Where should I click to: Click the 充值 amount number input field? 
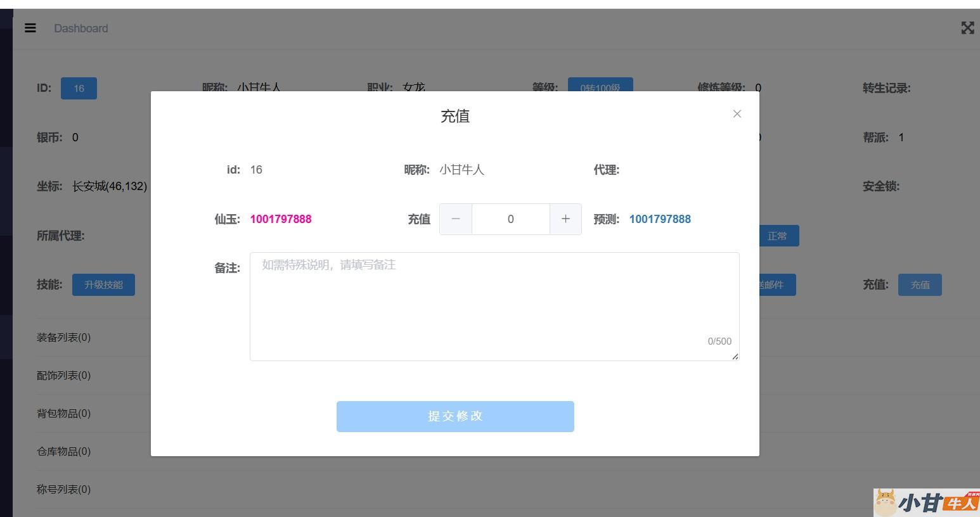(x=510, y=219)
